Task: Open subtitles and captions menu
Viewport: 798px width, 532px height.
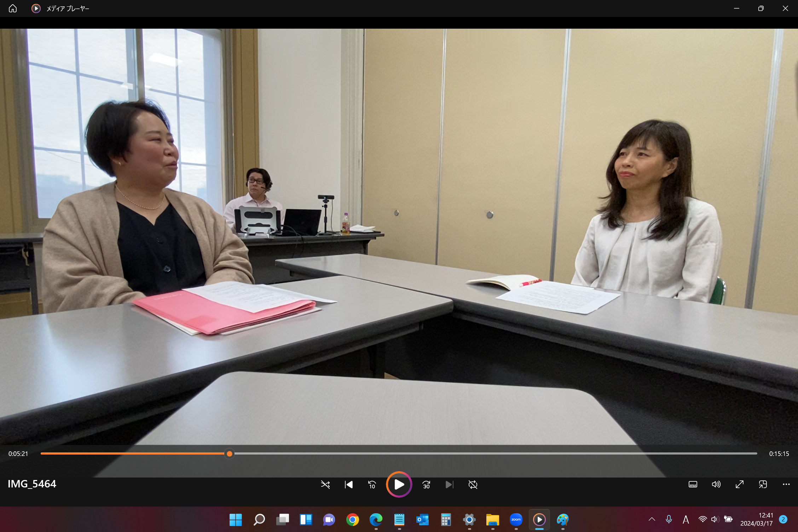Action: [693, 484]
